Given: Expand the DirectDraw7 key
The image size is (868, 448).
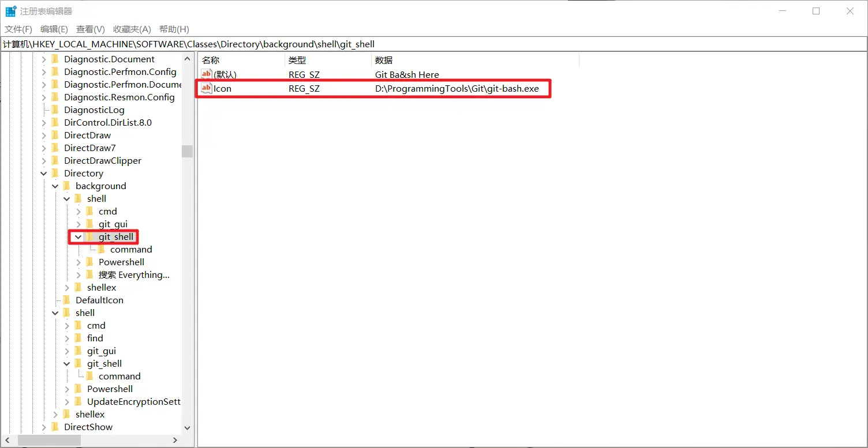Looking at the screenshot, I should [44, 148].
